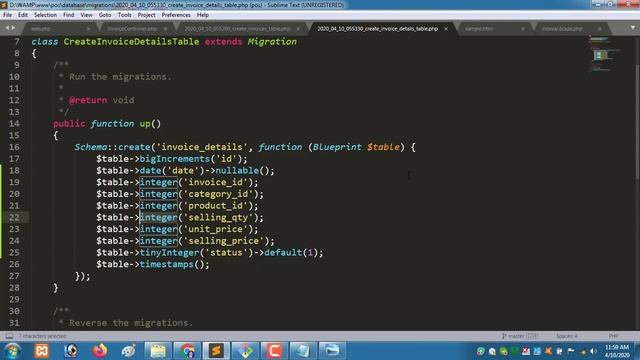Open the red Camtasia taskbar icon
Image resolution: width=640 pixels, height=360 pixels.
[274, 351]
